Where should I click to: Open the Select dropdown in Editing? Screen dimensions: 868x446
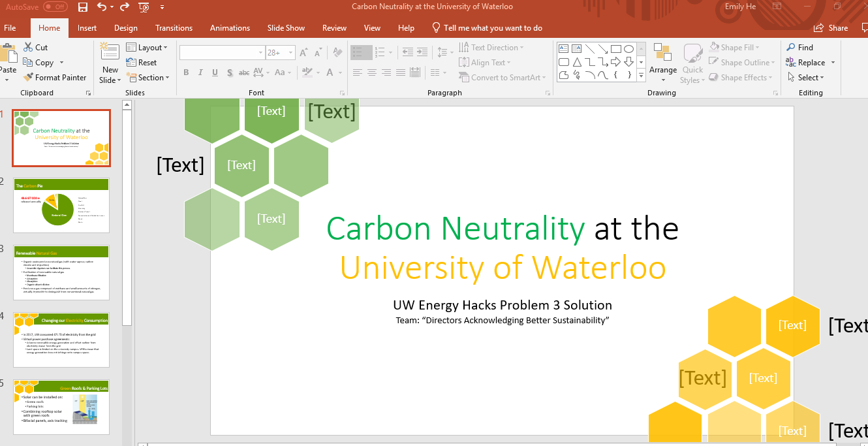pos(806,78)
